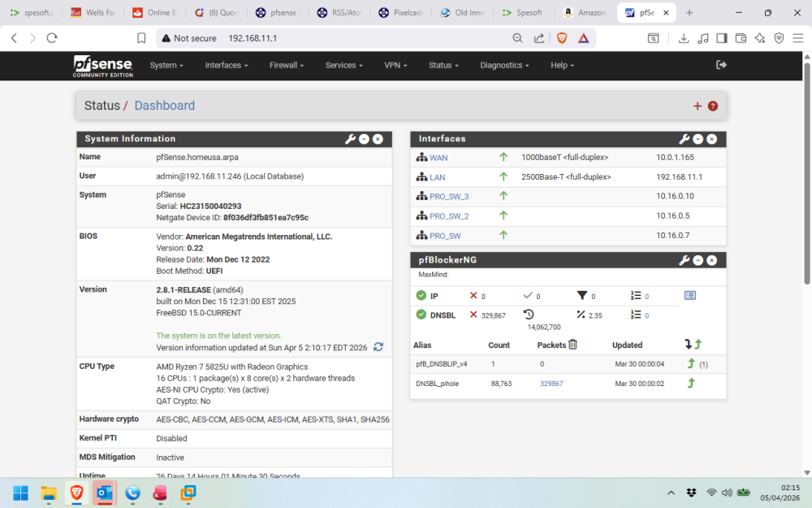Click Not secure site info indicator
This screenshot has height=508, width=812.
click(189, 38)
